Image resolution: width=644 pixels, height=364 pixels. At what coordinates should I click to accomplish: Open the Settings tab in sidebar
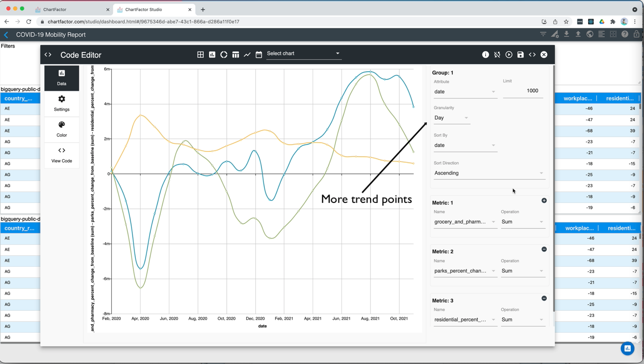pos(62,103)
